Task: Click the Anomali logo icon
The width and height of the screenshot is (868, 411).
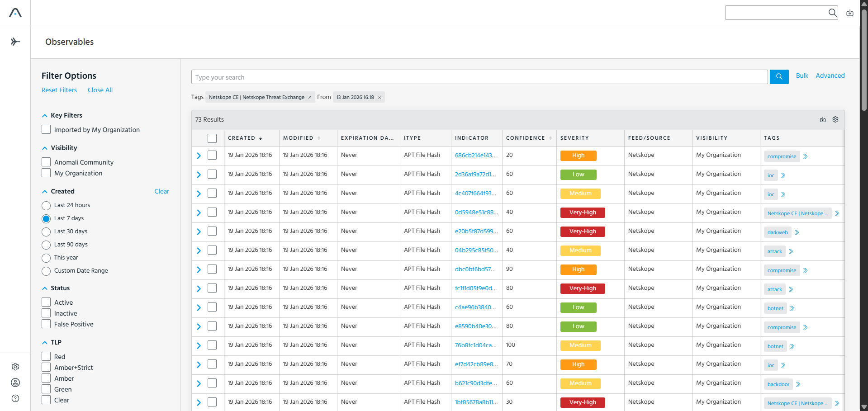Action: point(15,13)
